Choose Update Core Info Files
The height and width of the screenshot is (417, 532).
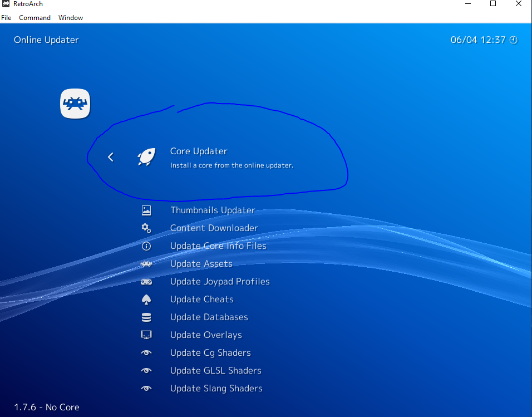218,246
